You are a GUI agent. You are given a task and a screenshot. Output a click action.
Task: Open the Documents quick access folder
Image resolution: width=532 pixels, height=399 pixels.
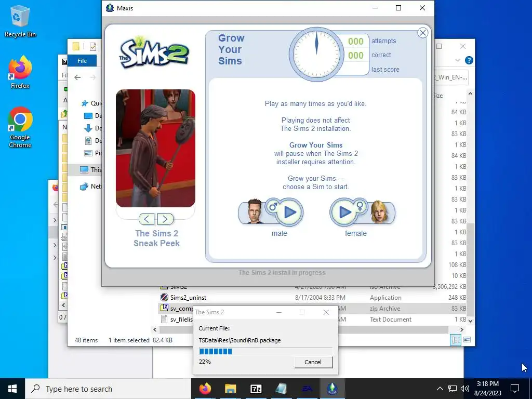[x=92, y=140]
